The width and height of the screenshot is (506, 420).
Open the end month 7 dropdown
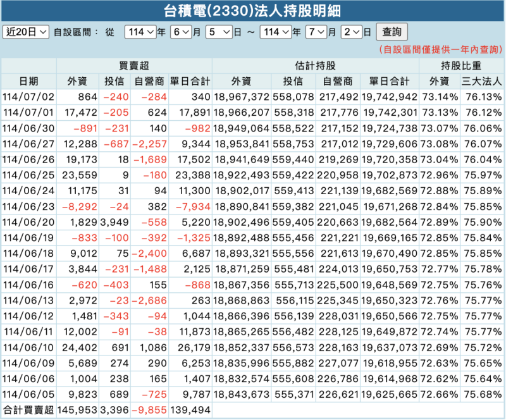click(316, 32)
